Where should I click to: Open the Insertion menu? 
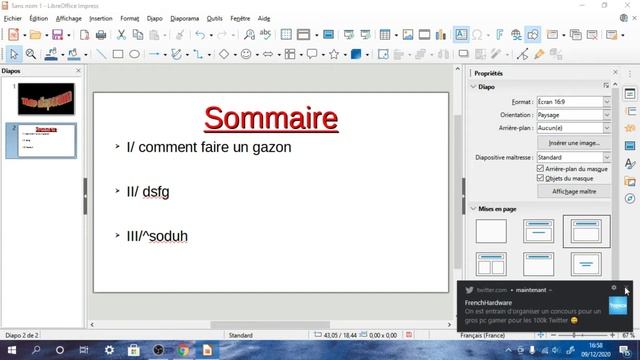click(x=100, y=18)
